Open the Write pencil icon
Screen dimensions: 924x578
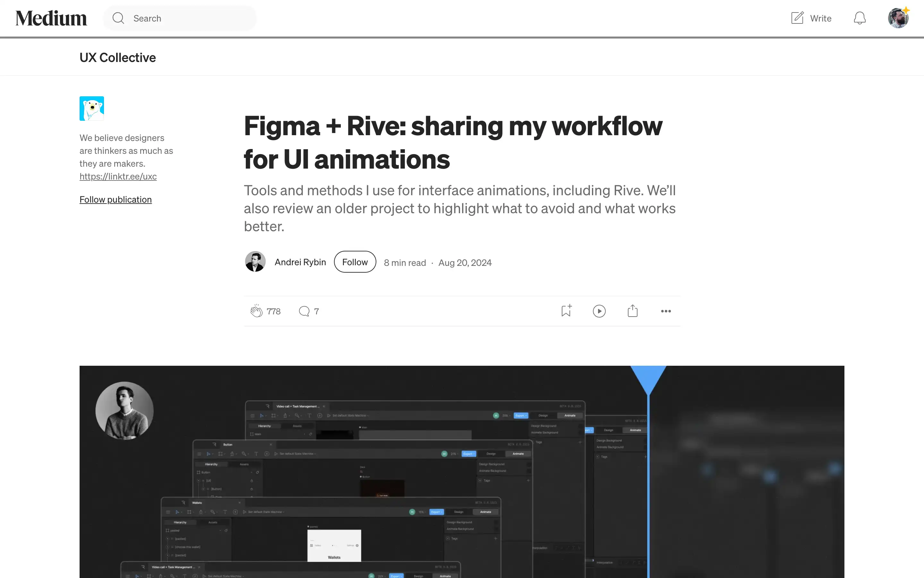(x=797, y=18)
